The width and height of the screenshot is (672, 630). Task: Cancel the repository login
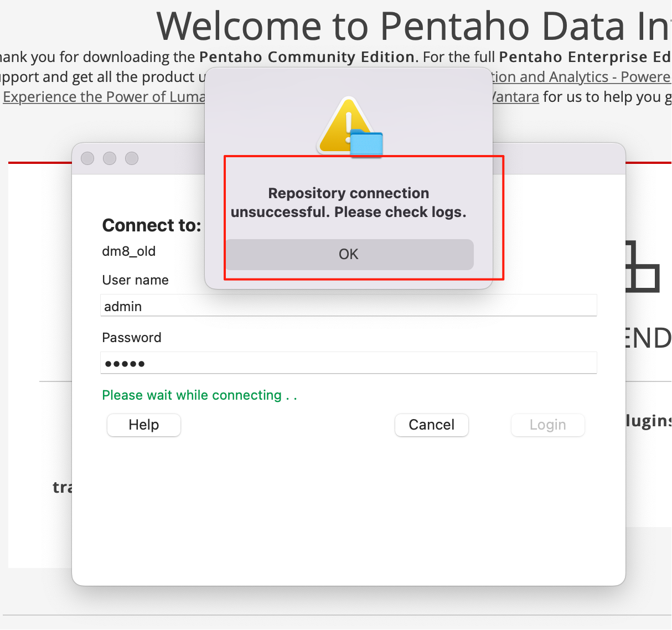click(x=432, y=425)
